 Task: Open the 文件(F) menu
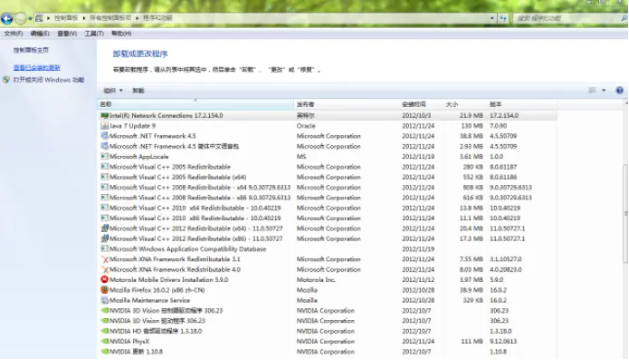[14, 33]
